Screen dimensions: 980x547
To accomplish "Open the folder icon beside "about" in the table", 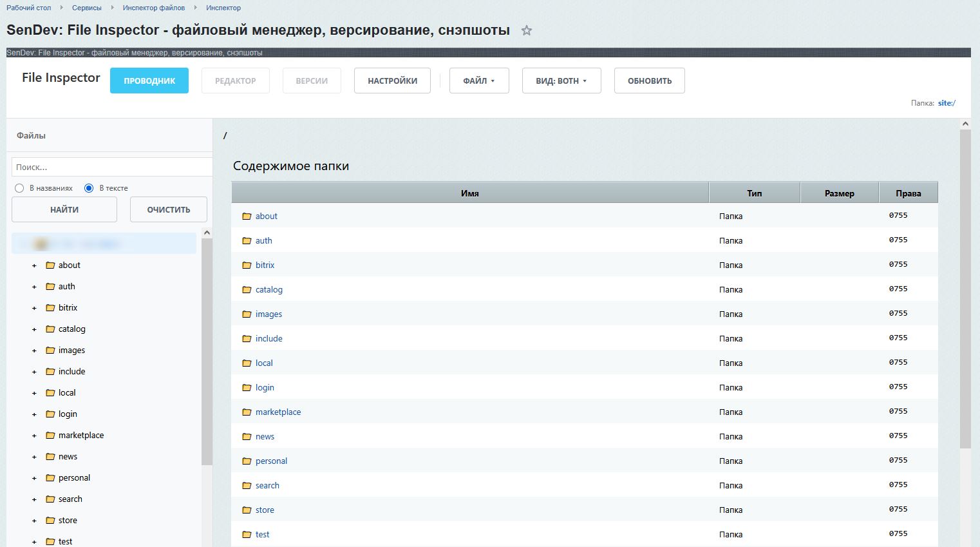I will point(247,216).
